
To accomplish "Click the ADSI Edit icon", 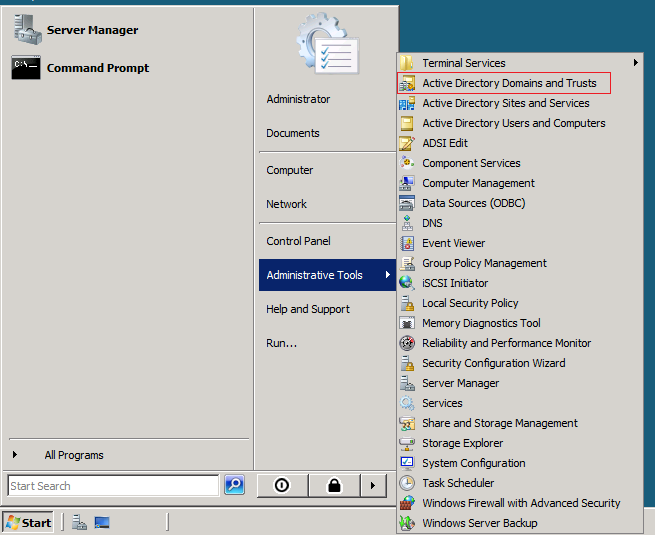I will coord(407,143).
